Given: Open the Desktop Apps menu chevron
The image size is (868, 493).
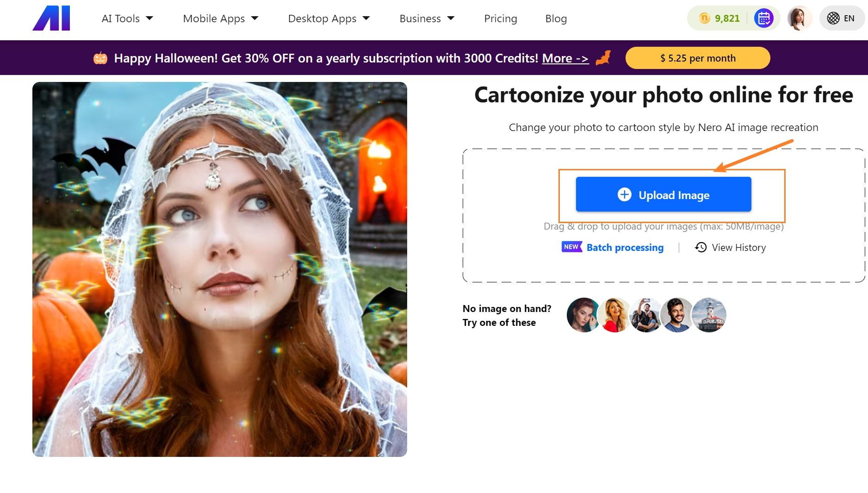Looking at the screenshot, I should pyautogui.click(x=366, y=19).
